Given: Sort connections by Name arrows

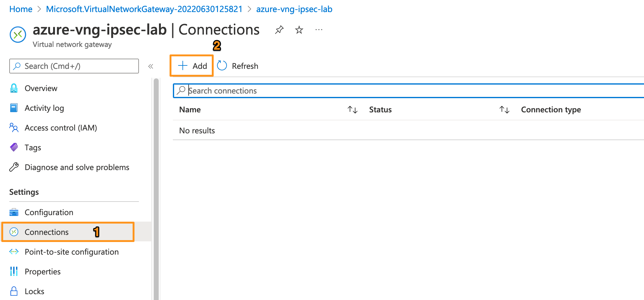Looking at the screenshot, I should tap(352, 110).
